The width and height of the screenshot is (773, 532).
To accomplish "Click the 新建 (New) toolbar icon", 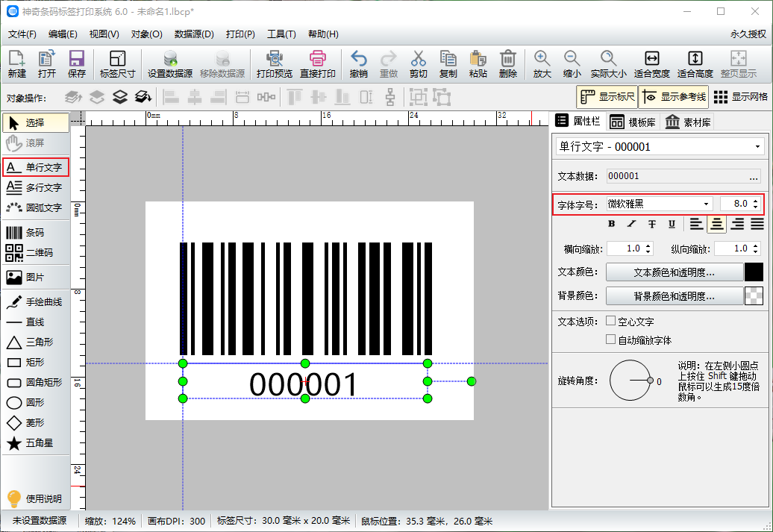I will (x=16, y=64).
